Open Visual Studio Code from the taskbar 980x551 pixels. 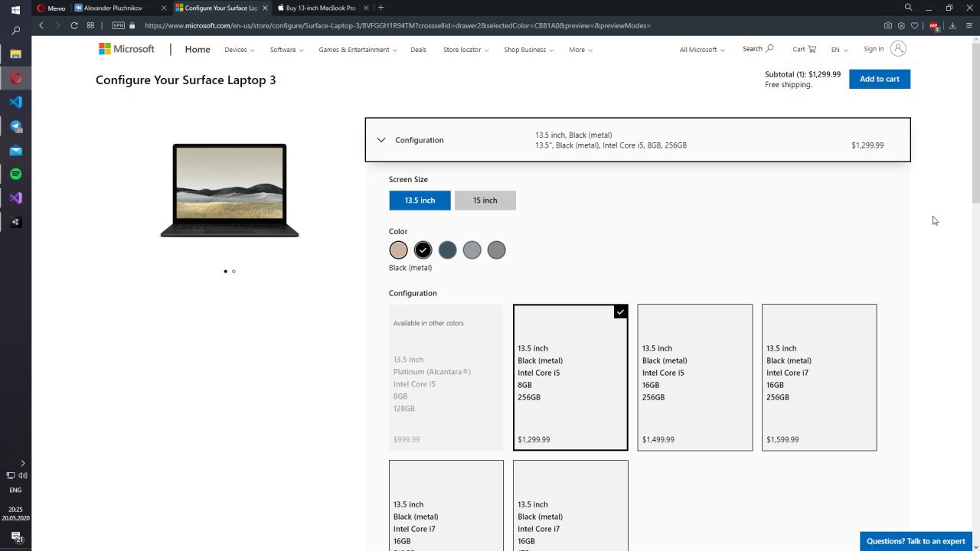(15, 102)
